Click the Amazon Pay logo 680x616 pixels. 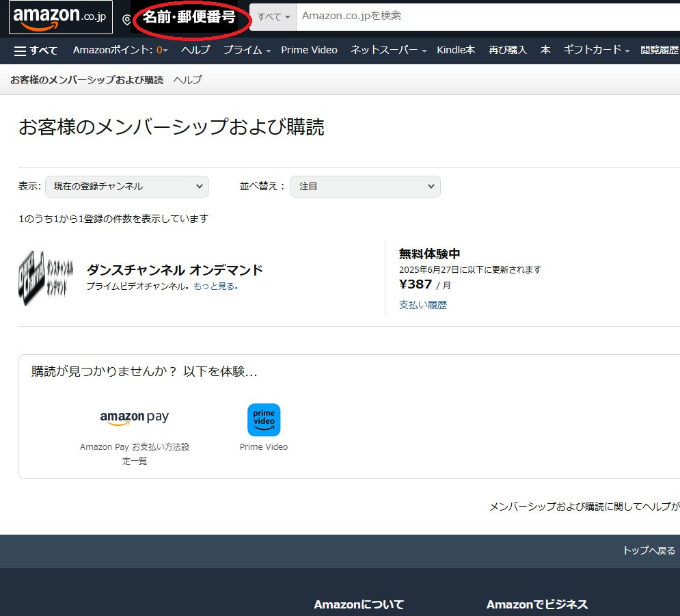[x=134, y=418]
